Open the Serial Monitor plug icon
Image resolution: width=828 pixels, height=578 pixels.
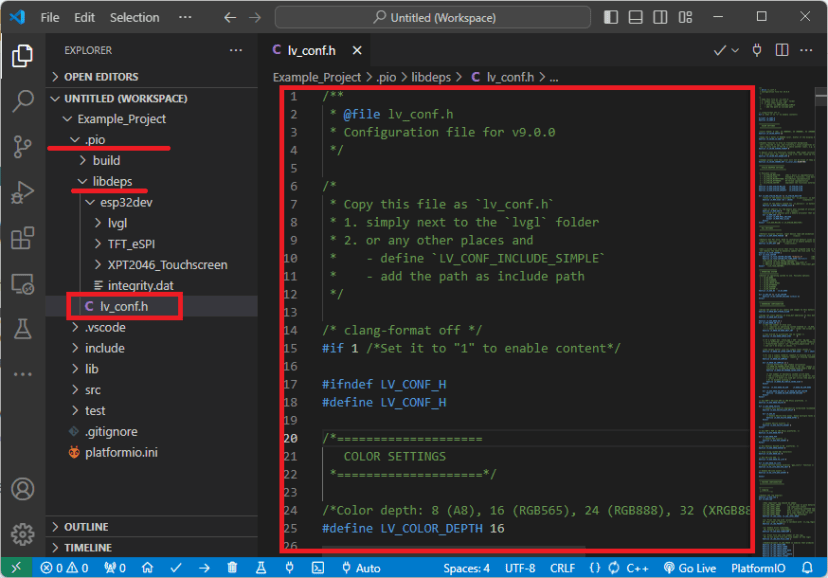[289, 567]
